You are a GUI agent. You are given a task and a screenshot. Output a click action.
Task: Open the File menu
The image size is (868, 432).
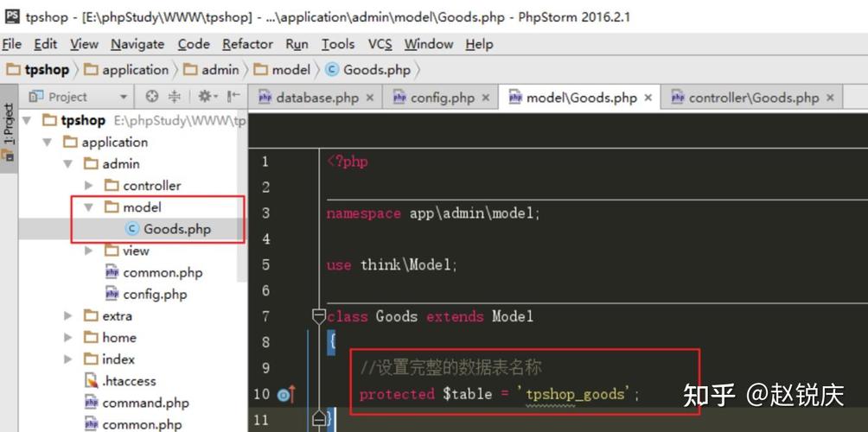11,44
